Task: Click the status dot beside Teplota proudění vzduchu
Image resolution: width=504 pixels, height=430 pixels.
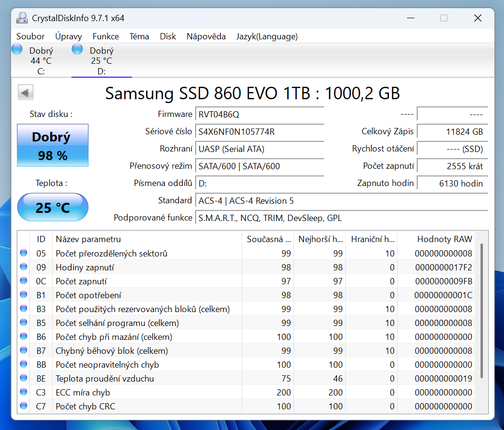Action: tap(23, 378)
